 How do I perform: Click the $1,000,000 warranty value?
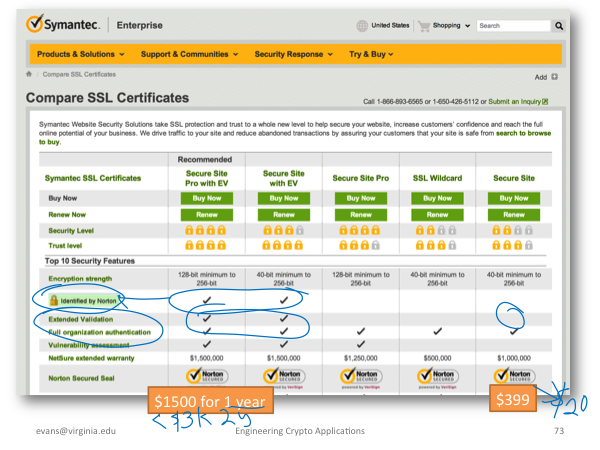coord(514,358)
